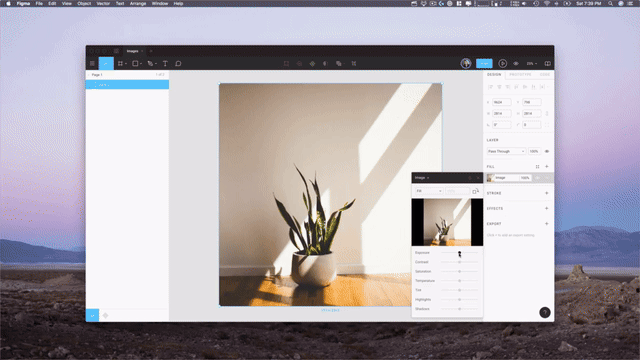Image resolution: width=640 pixels, height=360 pixels.
Task: Select the Comment tool
Action: (x=178, y=64)
